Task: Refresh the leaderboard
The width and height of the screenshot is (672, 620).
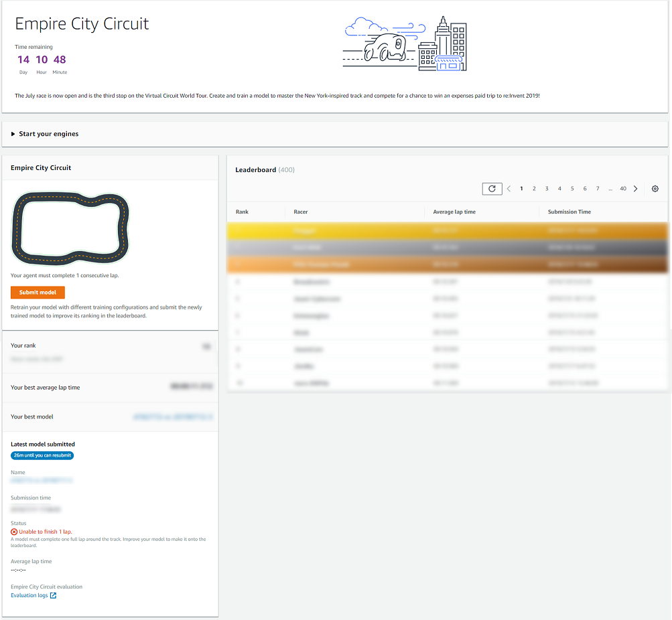Action: click(492, 189)
